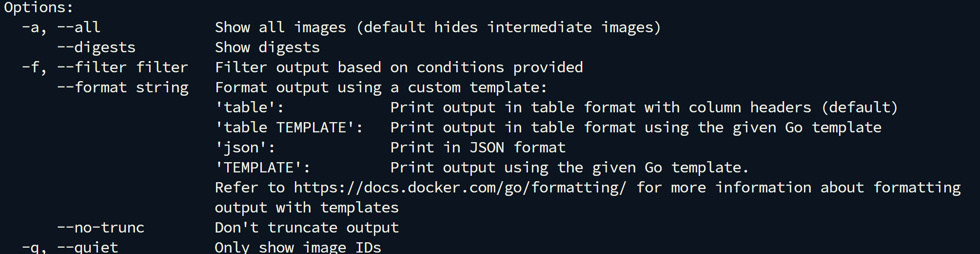980x254 pixels.
Task: Click the Options heading text
Action: [39, 8]
